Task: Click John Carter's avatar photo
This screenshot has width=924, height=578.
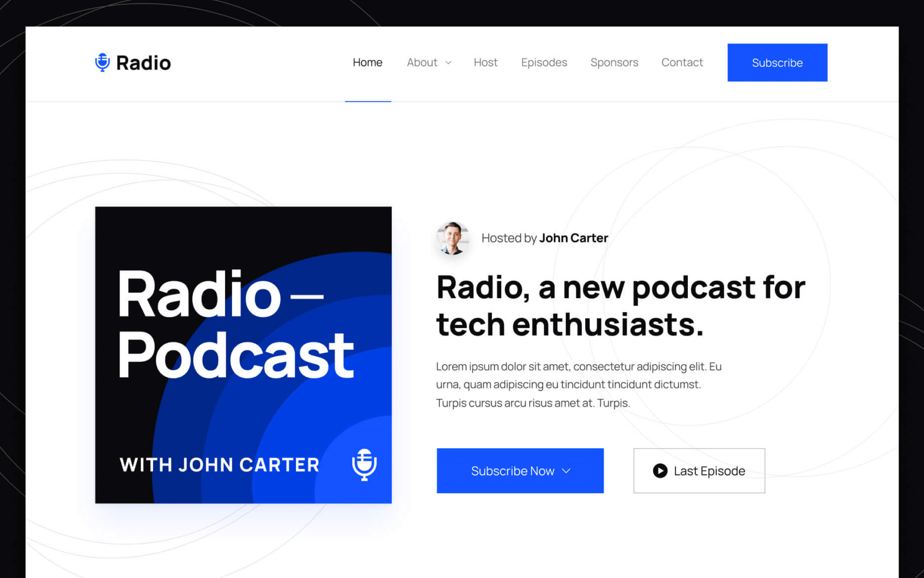Action: tap(453, 238)
